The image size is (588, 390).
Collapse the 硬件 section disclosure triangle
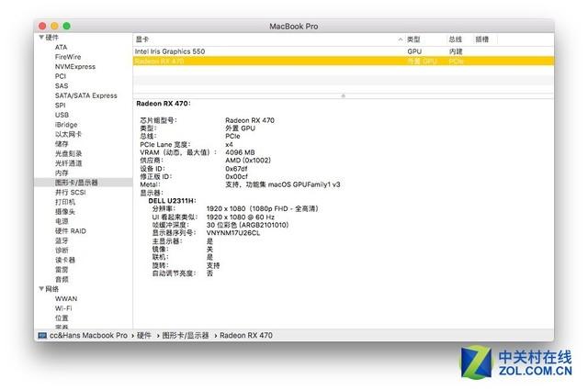tap(41, 37)
